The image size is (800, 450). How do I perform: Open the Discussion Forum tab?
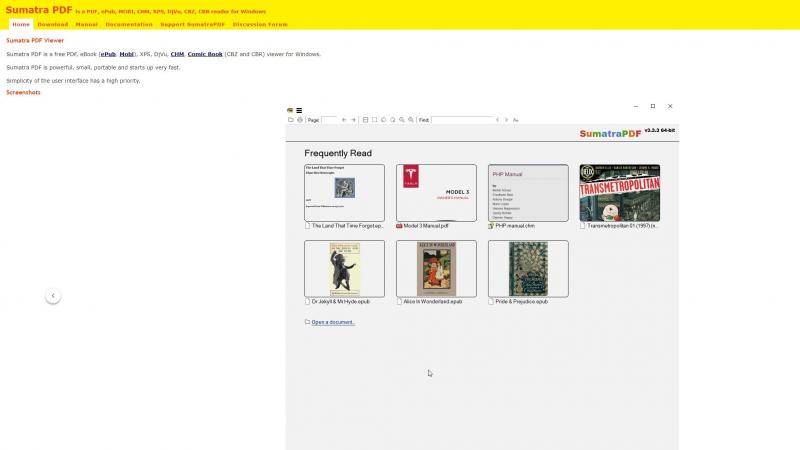(260, 24)
